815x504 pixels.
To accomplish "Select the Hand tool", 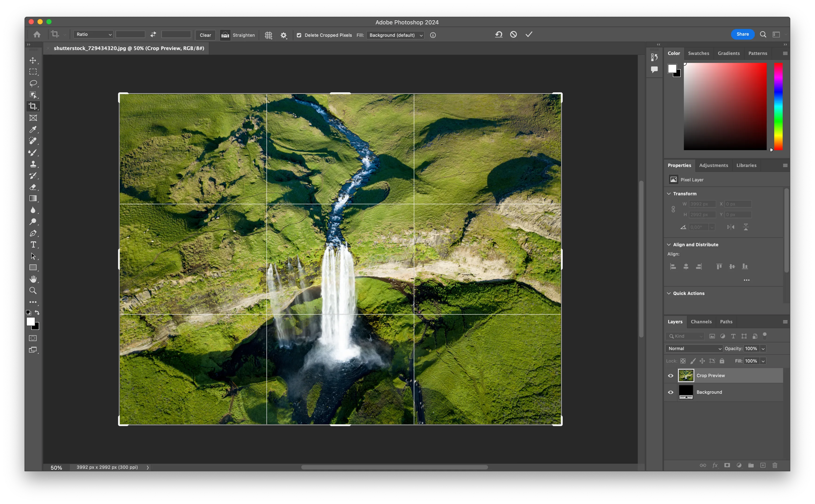I will point(33,279).
